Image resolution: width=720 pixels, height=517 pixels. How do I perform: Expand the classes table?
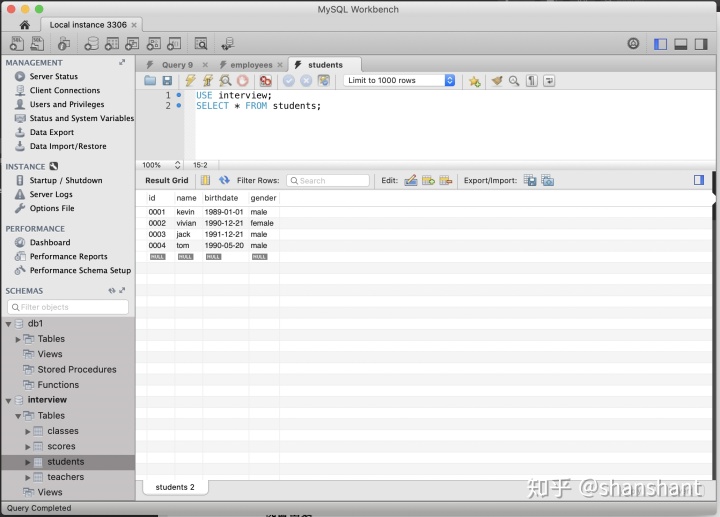tap(28, 432)
